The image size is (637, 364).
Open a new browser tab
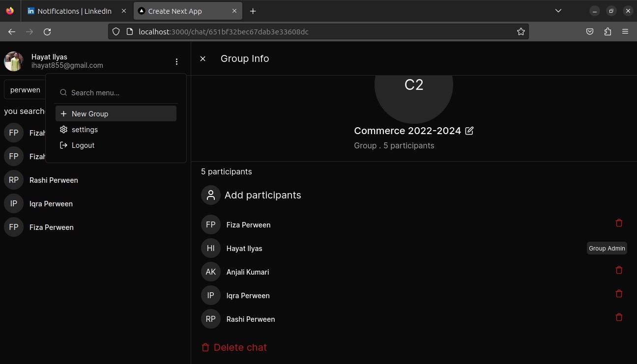[253, 11]
